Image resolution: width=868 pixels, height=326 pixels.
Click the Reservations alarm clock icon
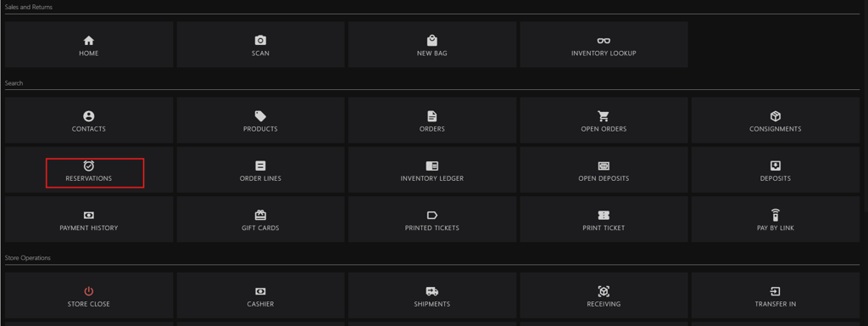pyautogui.click(x=88, y=166)
